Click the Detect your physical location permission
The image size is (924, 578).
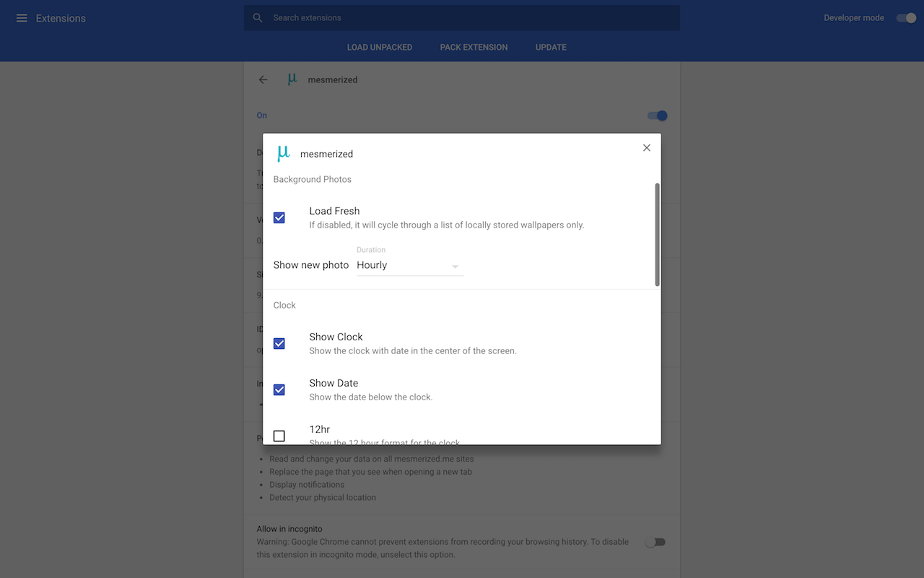coord(323,497)
